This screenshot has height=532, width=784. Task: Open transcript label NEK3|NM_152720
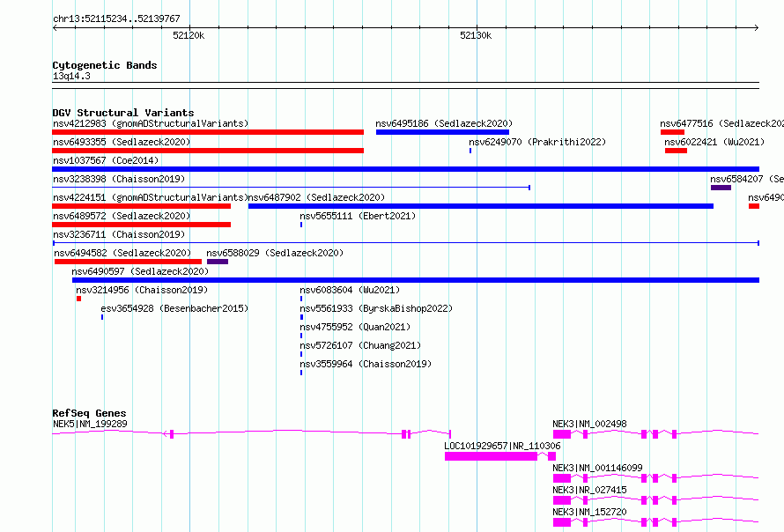[589, 512]
